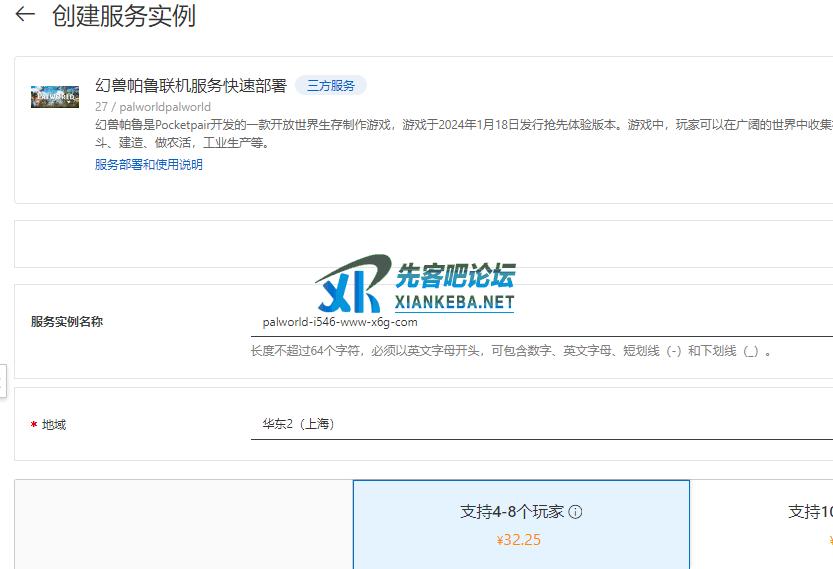Select the 支持4-8个玩家 plan card
833x569 pixels.
(x=521, y=524)
